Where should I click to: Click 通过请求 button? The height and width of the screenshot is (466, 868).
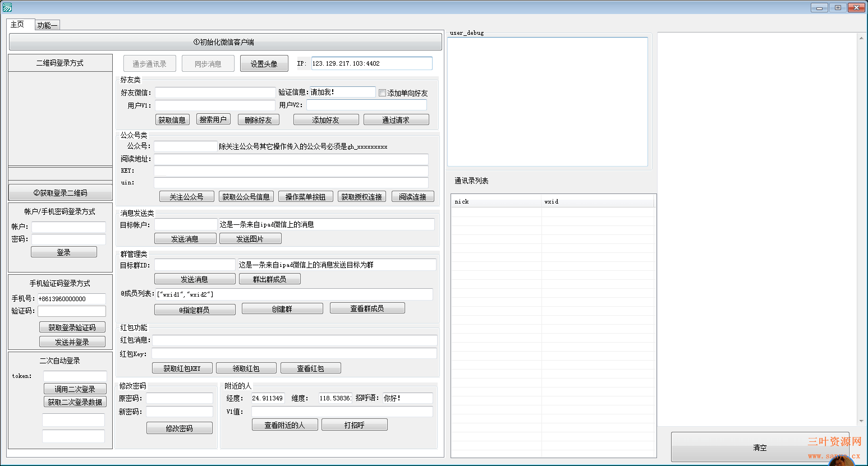point(396,119)
